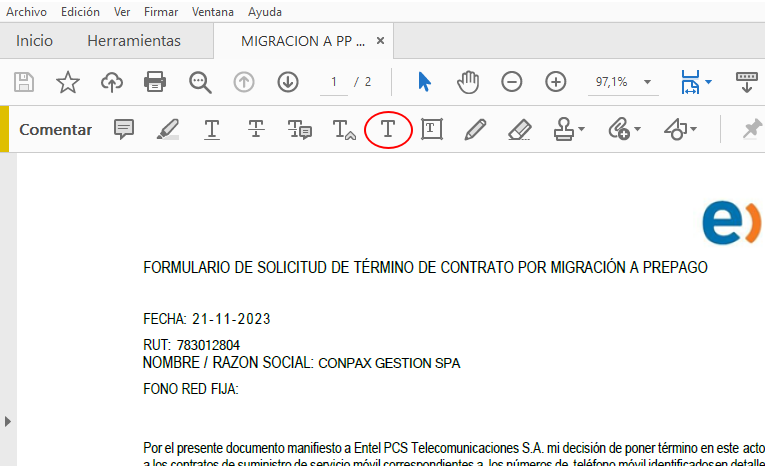Screen dimensions: 765x466
Task: Click the 97,1% zoom value field
Action: coord(611,82)
